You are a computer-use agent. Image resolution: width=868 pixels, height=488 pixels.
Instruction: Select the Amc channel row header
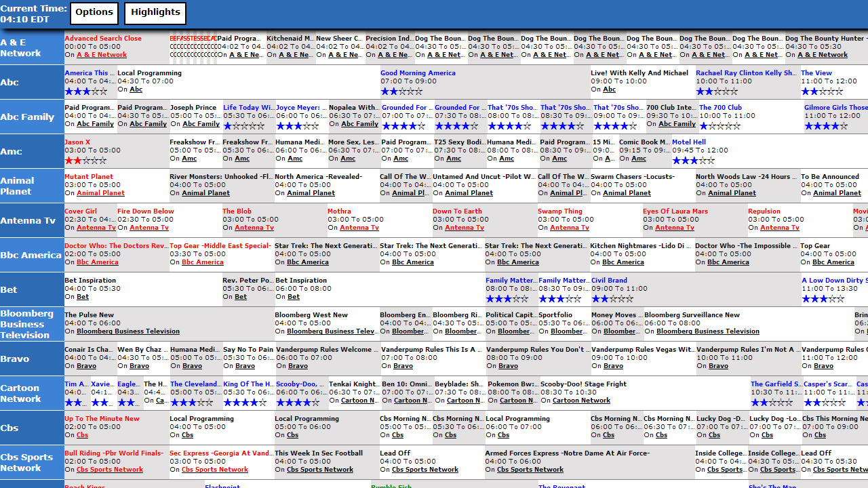[x=32, y=151]
